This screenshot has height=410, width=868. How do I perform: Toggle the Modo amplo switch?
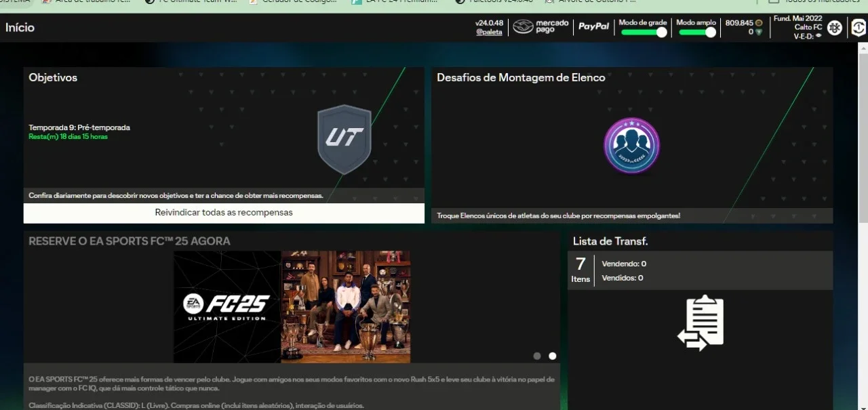697,32
